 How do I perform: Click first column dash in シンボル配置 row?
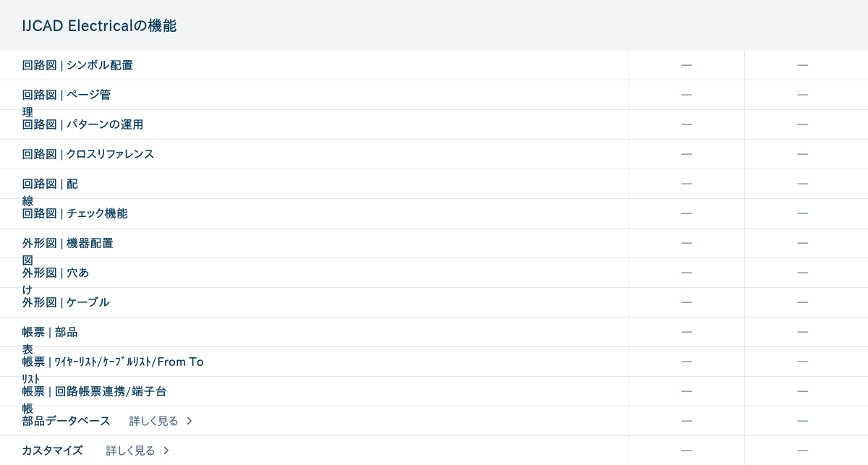pyautogui.click(x=686, y=65)
